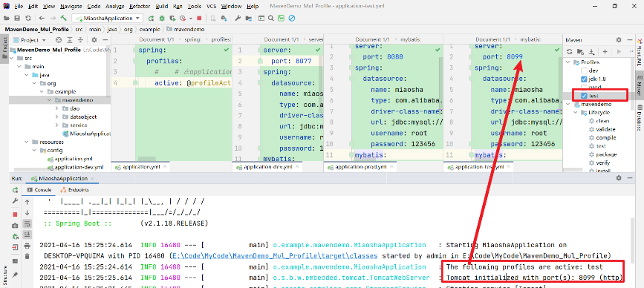Toggle soft-wrap in the console
The image size is (644, 288).
coord(27,223)
